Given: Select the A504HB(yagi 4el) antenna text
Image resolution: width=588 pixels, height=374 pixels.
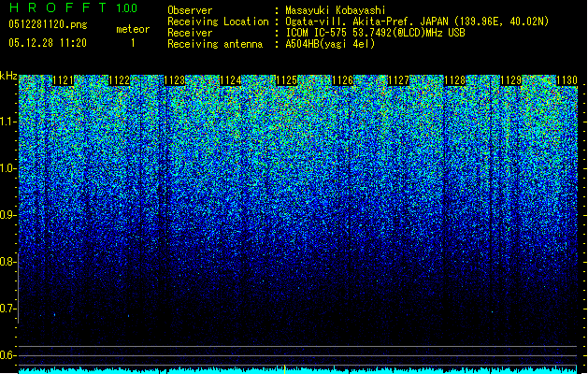Looking at the screenshot, I should pyautogui.click(x=330, y=44).
